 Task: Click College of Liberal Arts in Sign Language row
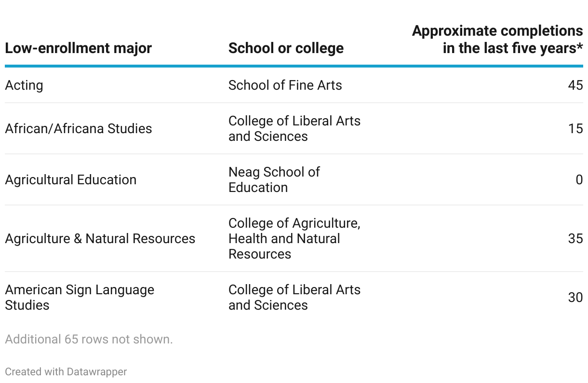[x=294, y=298]
